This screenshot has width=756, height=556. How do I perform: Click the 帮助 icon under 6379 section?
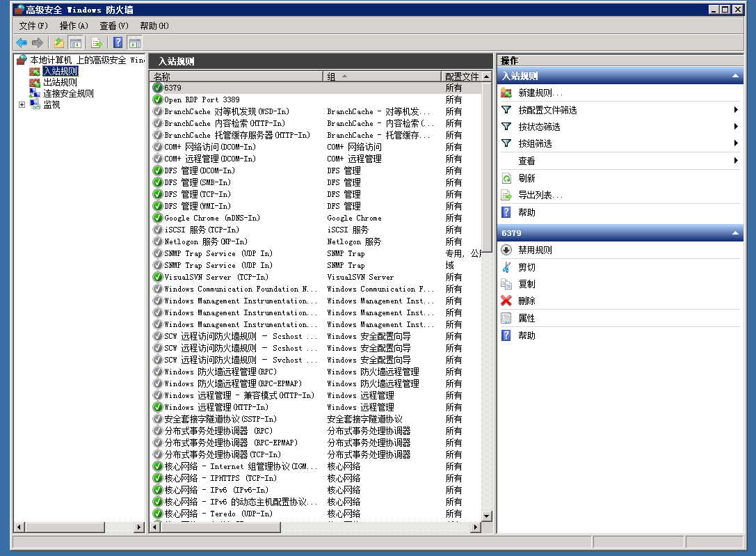click(506, 335)
